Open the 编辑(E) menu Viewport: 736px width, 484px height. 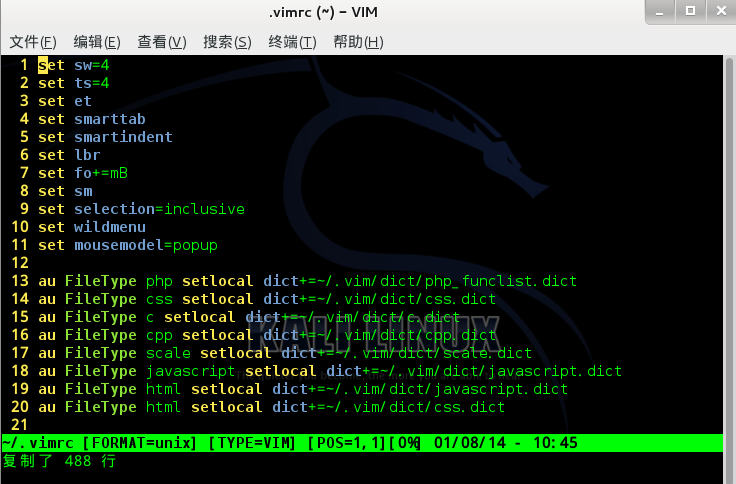(x=97, y=42)
